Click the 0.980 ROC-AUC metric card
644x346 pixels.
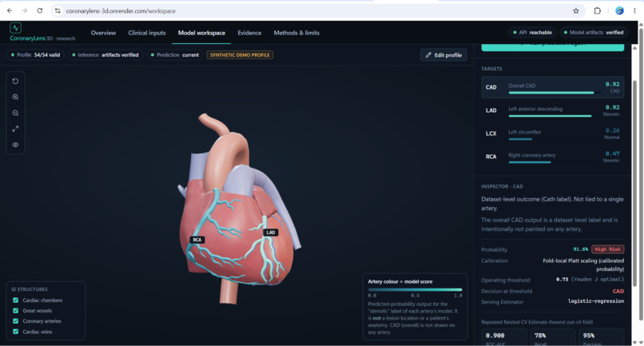point(504,337)
